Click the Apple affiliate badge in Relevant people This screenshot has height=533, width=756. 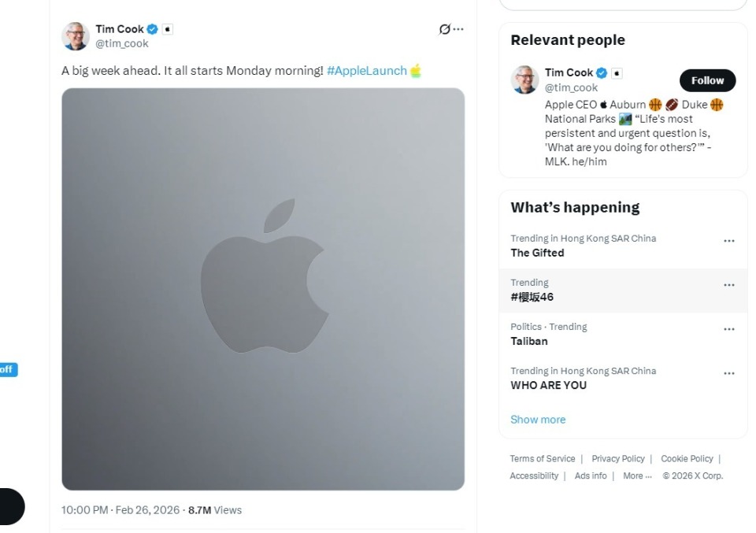tap(617, 73)
